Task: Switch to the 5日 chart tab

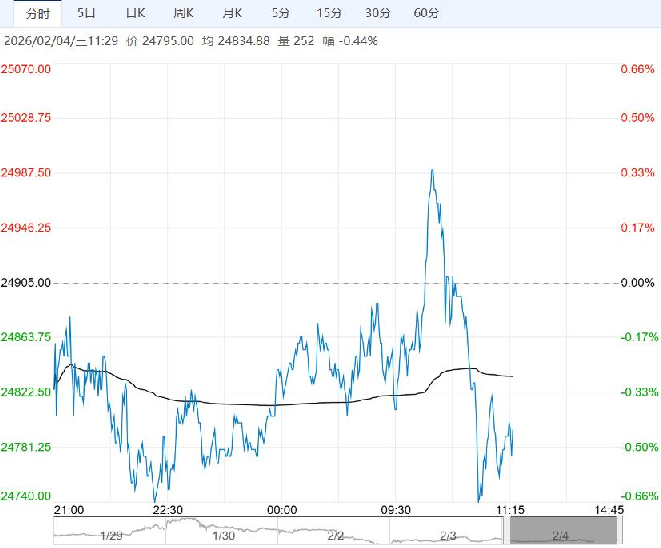Action: [87, 14]
